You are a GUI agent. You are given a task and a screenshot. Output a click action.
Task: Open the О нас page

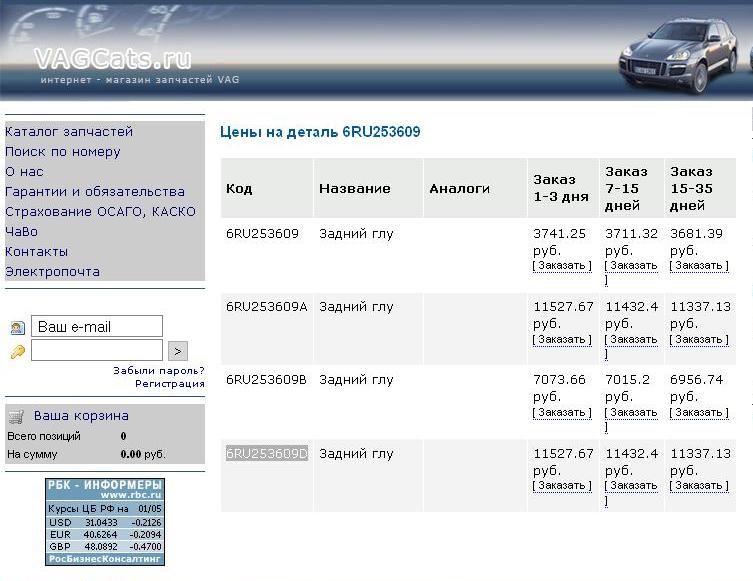tap(24, 172)
